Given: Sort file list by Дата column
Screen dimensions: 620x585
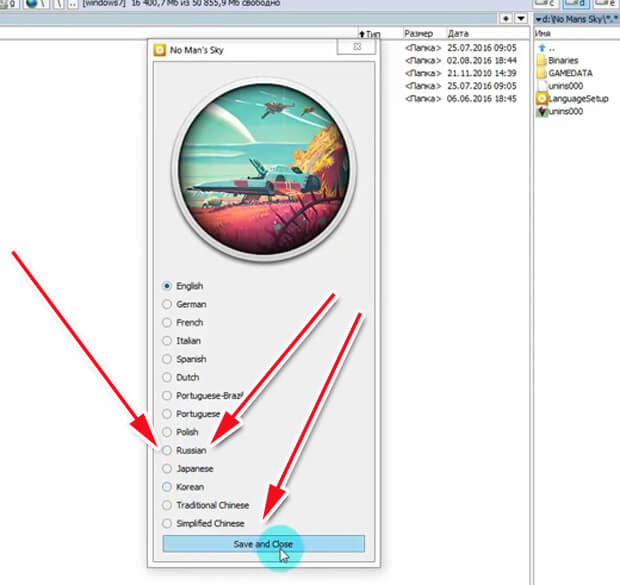Looking at the screenshot, I should coord(458,34).
